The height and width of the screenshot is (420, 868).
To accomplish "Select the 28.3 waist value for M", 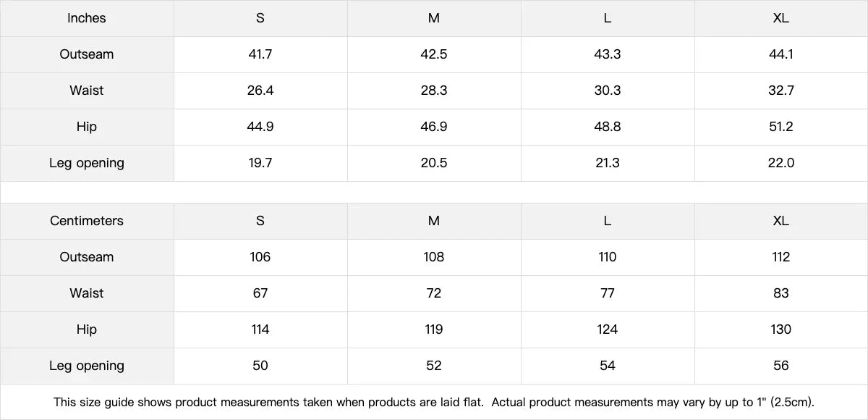I will tap(434, 91).
